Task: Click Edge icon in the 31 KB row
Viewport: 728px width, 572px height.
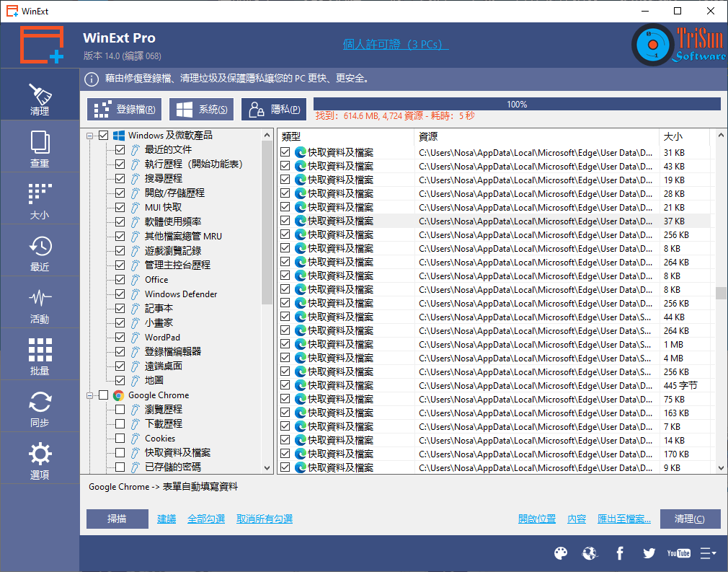Action: click(301, 152)
